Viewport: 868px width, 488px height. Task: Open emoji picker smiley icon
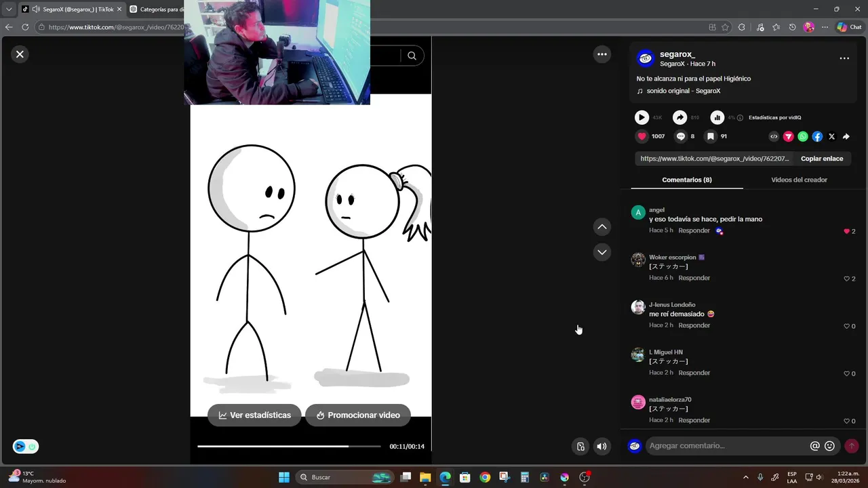tap(829, 446)
